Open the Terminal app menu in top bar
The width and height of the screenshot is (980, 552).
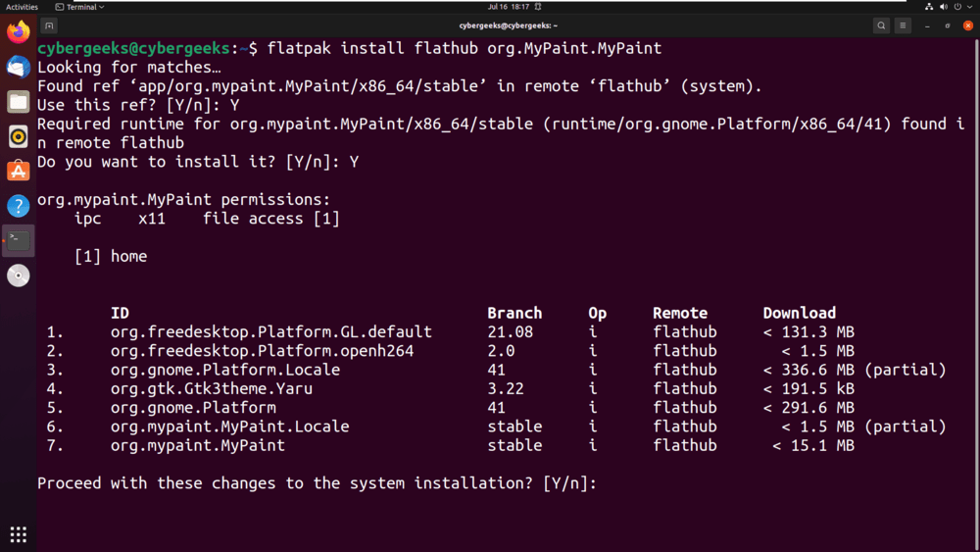click(80, 7)
